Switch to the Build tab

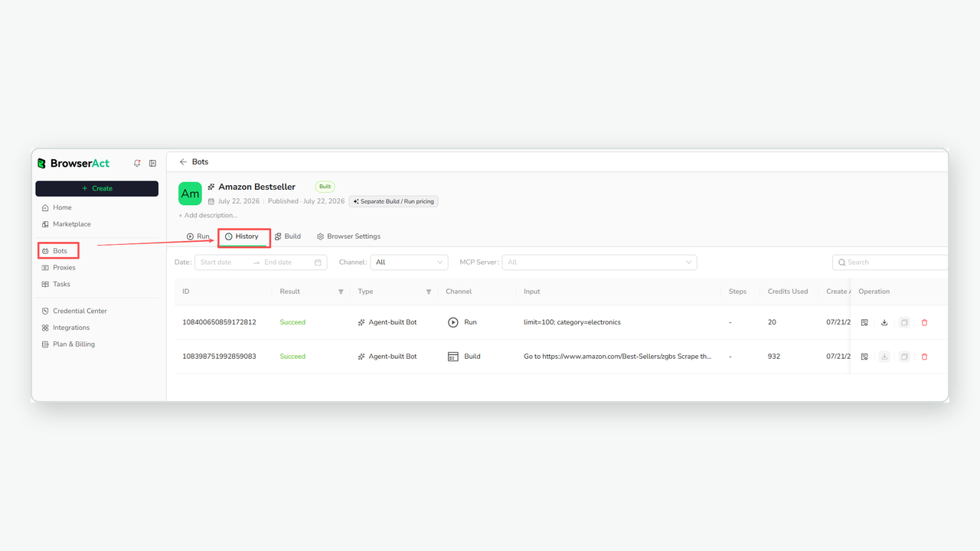coord(288,236)
